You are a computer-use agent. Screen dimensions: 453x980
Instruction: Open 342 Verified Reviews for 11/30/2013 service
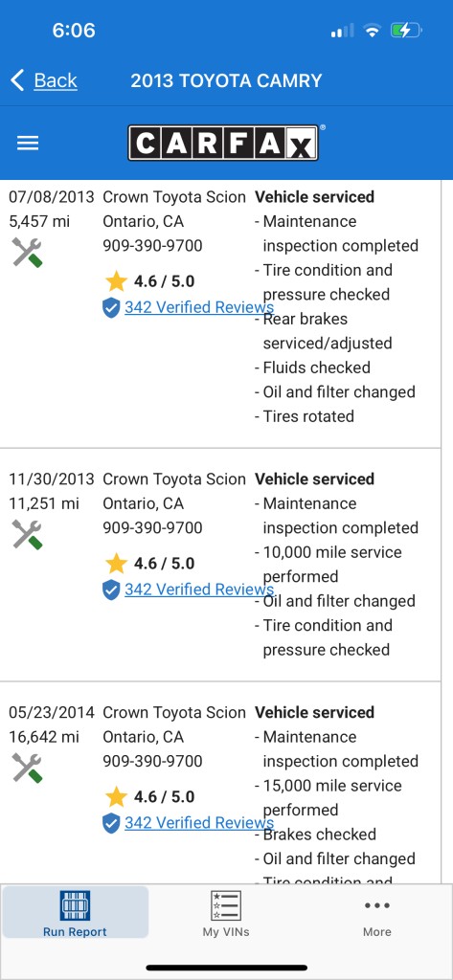click(x=199, y=589)
